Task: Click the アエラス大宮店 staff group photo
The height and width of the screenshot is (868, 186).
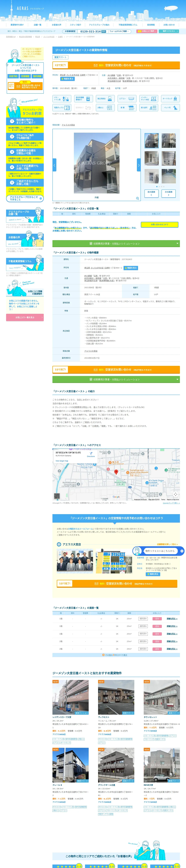Action: (x=75, y=561)
